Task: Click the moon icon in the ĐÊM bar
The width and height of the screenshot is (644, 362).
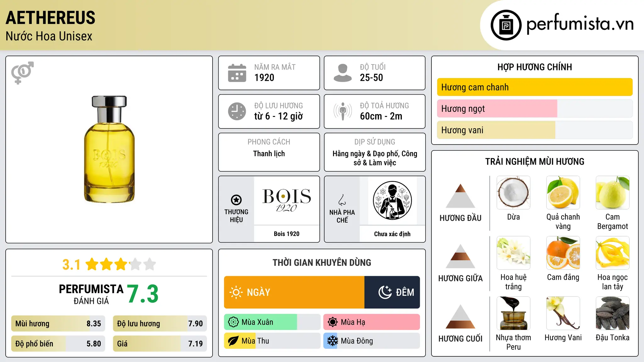Action: pos(385,292)
